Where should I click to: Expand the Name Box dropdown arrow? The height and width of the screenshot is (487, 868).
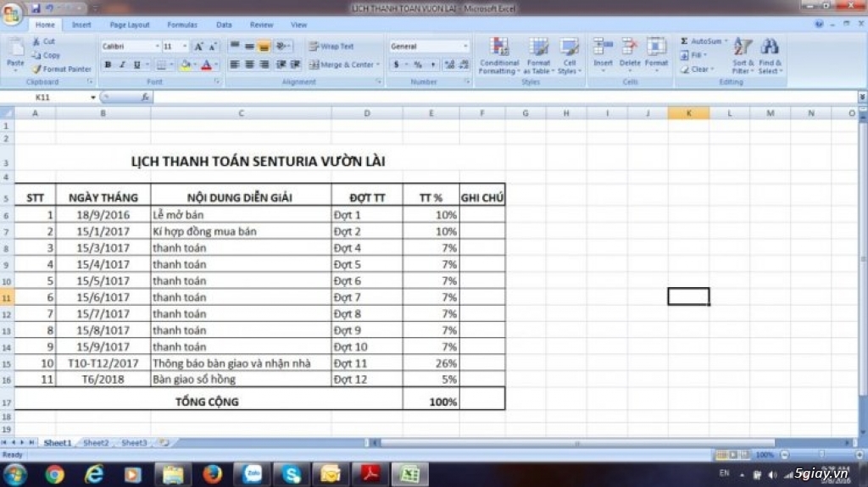(92, 97)
